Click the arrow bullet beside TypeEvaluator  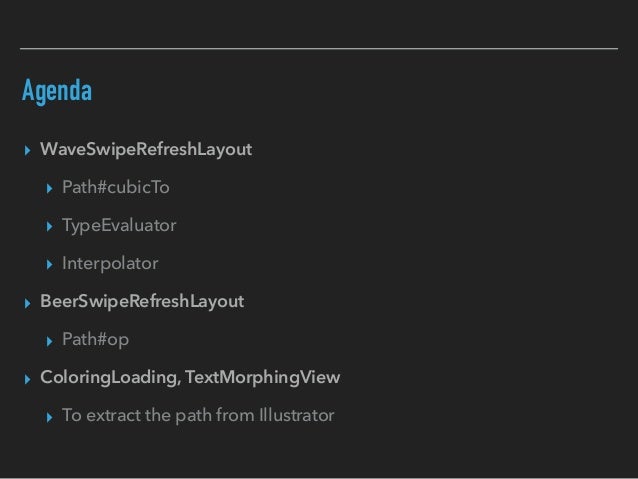(x=49, y=226)
